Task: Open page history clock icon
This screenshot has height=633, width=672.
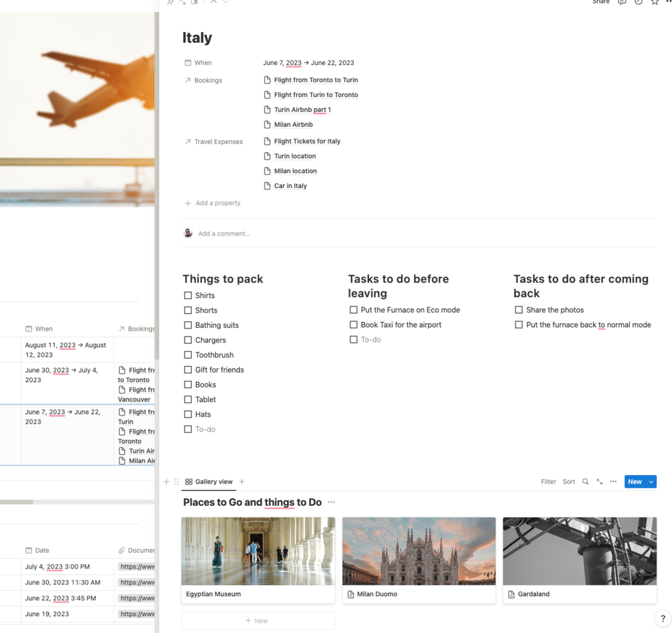Action: (639, 2)
